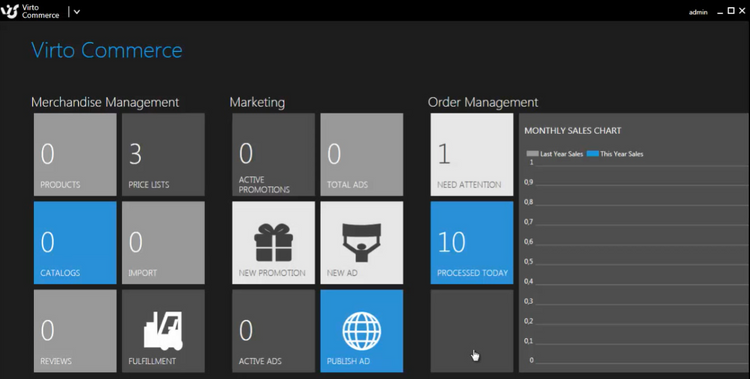The height and width of the screenshot is (379, 750).
Task: Open the Price Lists tile
Action: point(163,155)
